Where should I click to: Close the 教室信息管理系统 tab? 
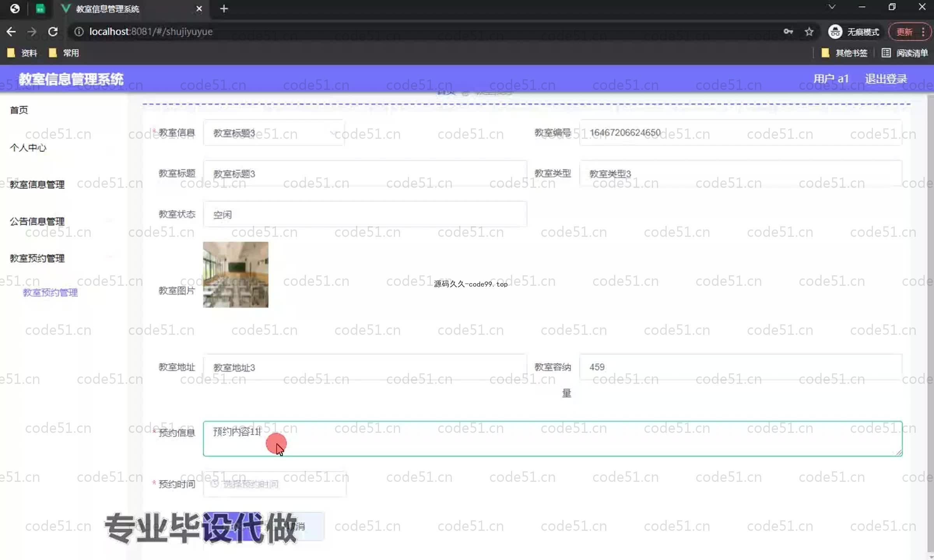pyautogui.click(x=199, y=9)
